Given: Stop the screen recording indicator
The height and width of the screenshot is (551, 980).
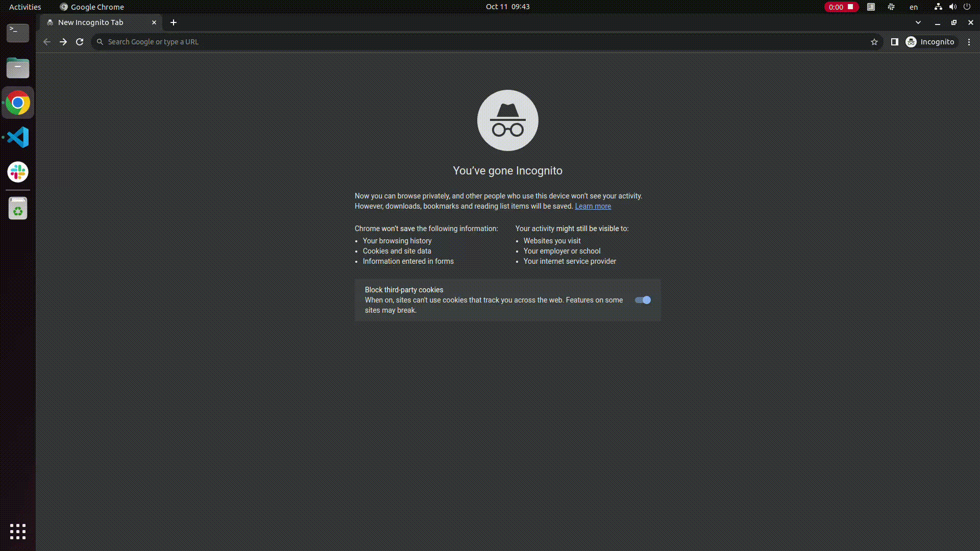Looking at the screenshot, I should [x=841, y=7].
